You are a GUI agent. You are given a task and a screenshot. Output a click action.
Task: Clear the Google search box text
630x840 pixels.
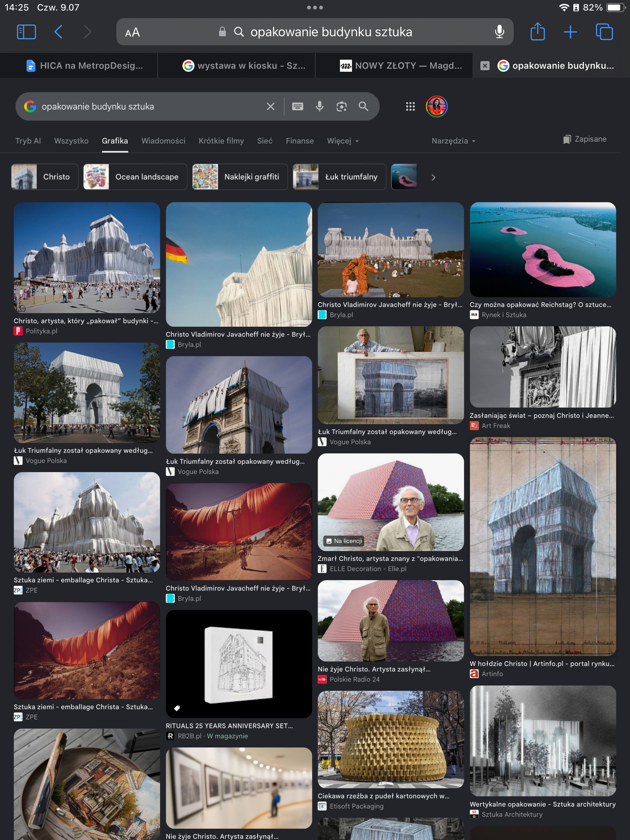pos(271,106)
